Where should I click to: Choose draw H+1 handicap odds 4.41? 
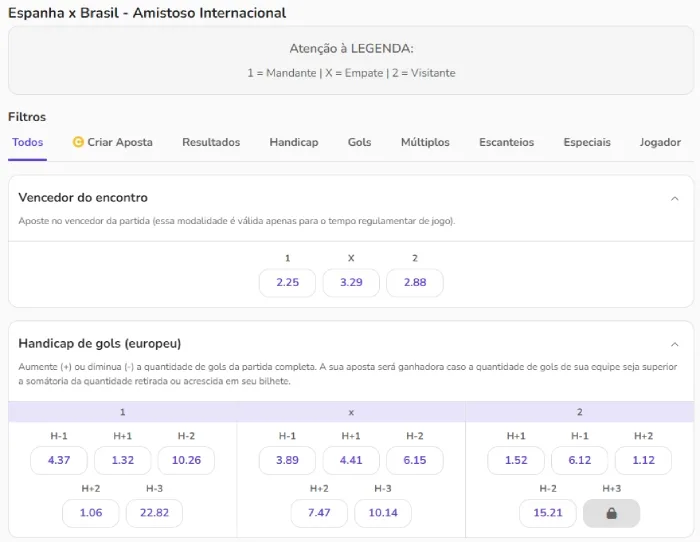pyautogui.click(x=351, y=460)
